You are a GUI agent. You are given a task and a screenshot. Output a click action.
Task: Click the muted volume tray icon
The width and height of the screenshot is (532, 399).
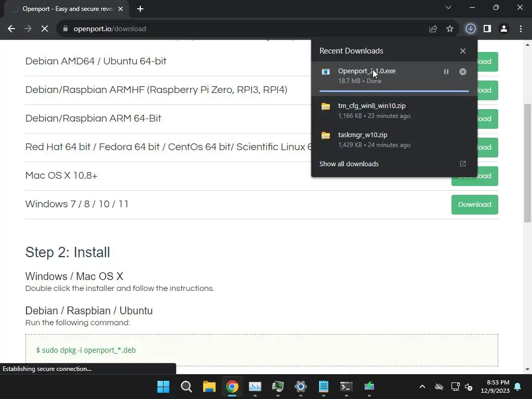pyautogui.click(x=469, y=387)
